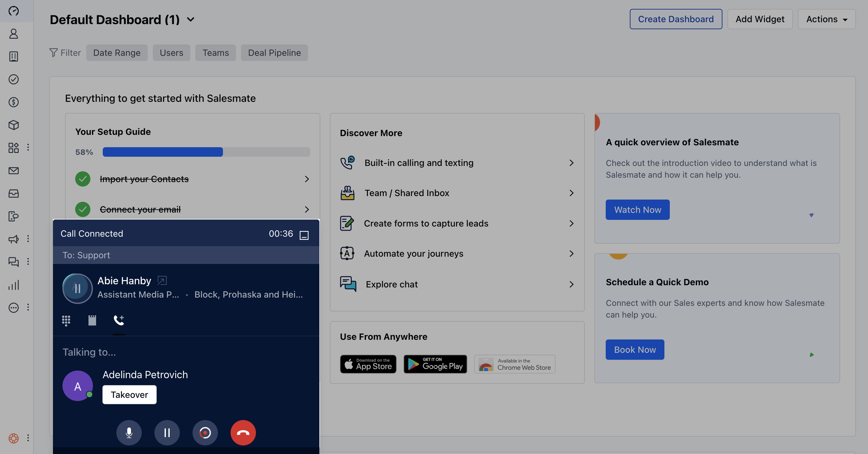This screenshot has height=454, width=868.
Task: Select the Deal Pipeline filter
Action: pyautogui.click(x=274, y=53)
